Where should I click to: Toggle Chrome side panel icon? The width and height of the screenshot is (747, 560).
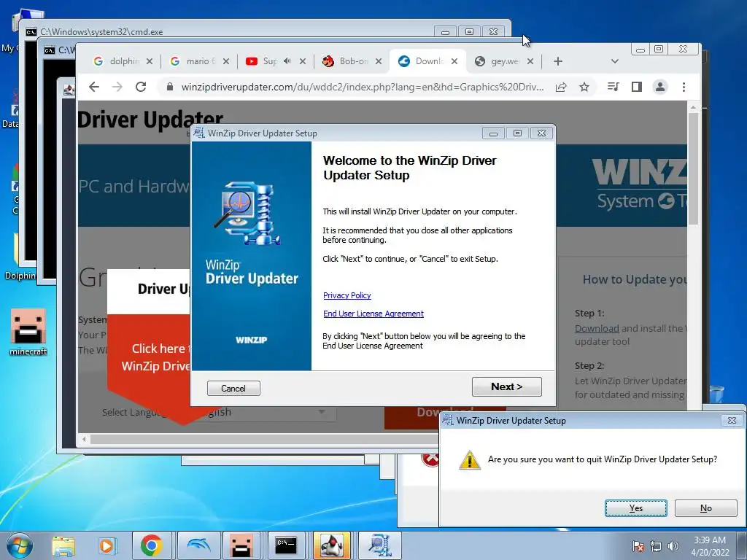coord(636,87)
